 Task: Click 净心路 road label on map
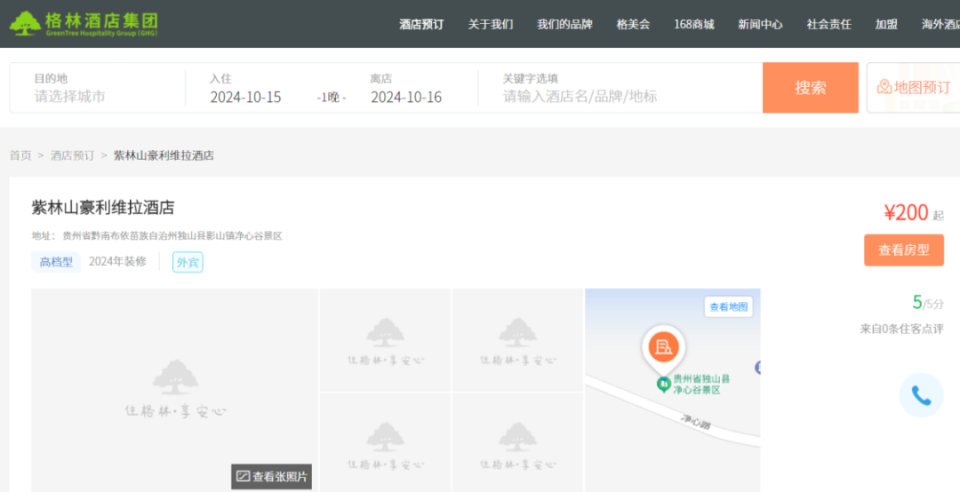pyautogui.click(x=696, y=422)
